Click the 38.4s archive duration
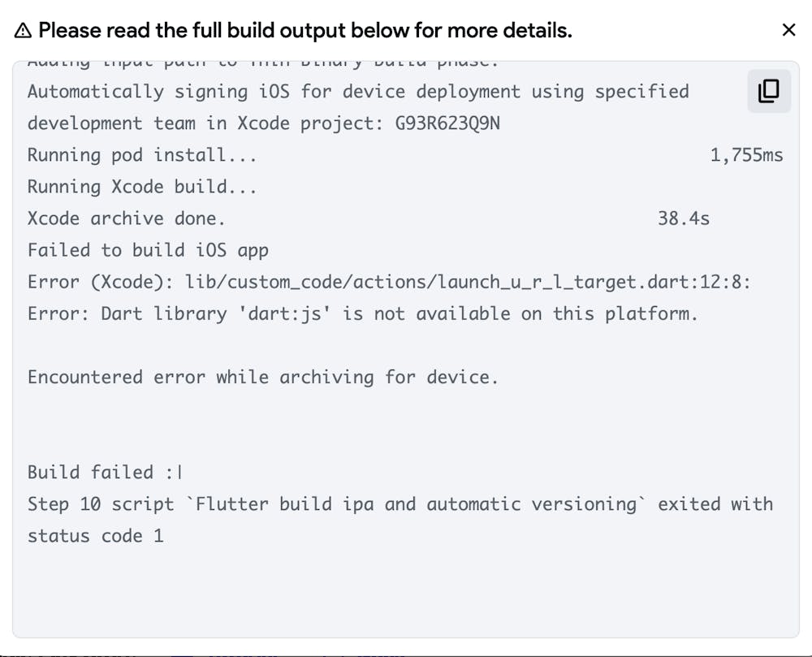Image resolution: width=812 pixels, height=657 pixels. [x=683, y=218]
